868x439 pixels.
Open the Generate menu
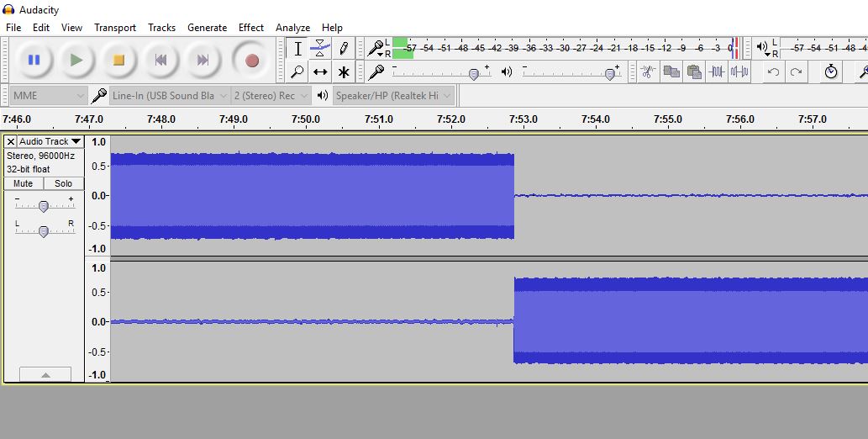[207, 28]
